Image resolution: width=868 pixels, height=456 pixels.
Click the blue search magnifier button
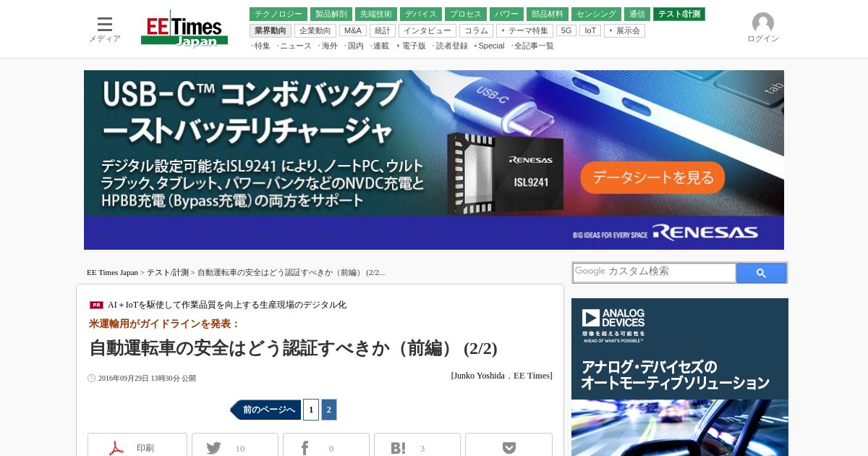point(761,273)
